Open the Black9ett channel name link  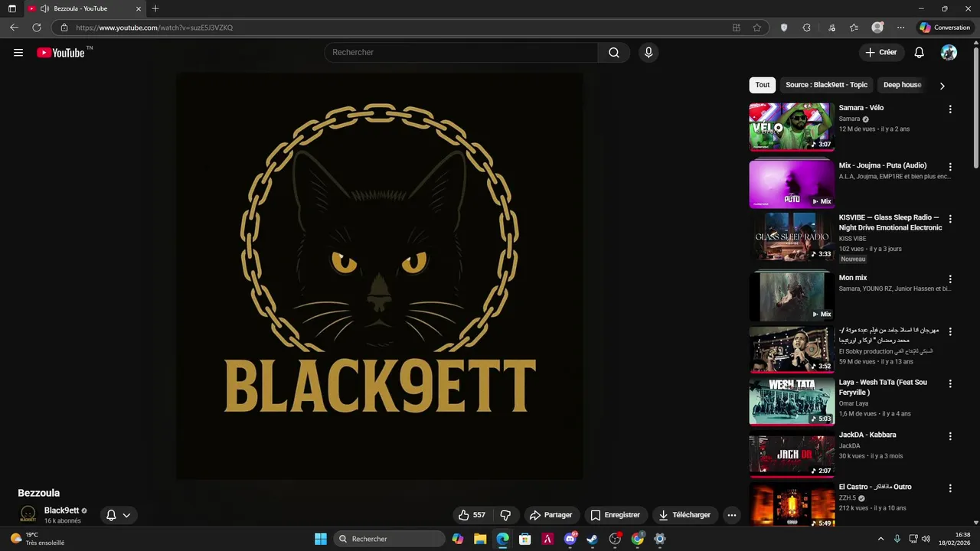click(61, 510)
